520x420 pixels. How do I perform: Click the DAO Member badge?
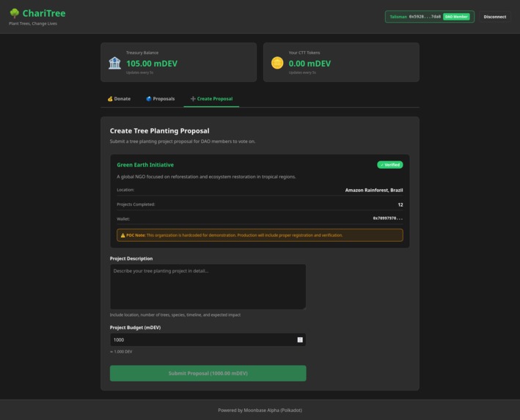[456, 17]
